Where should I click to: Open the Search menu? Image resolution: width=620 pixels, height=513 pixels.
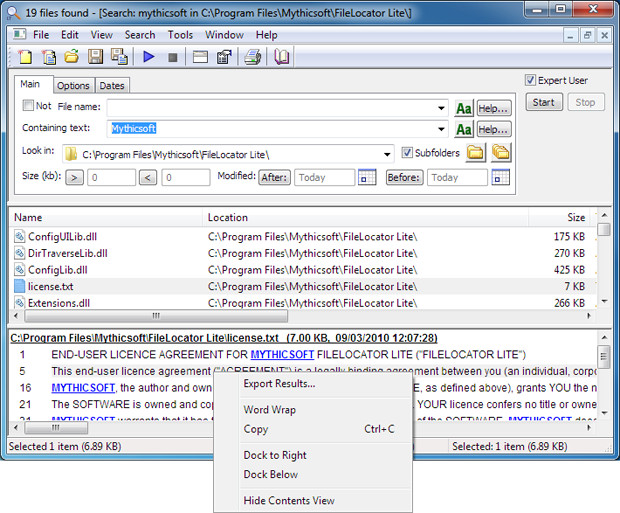[140, 35]
